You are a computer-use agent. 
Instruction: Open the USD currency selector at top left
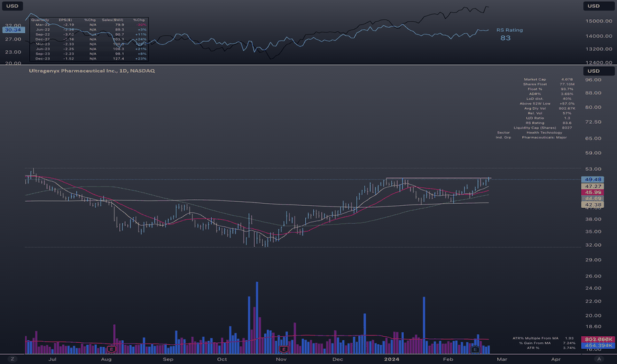click(12, 6)
